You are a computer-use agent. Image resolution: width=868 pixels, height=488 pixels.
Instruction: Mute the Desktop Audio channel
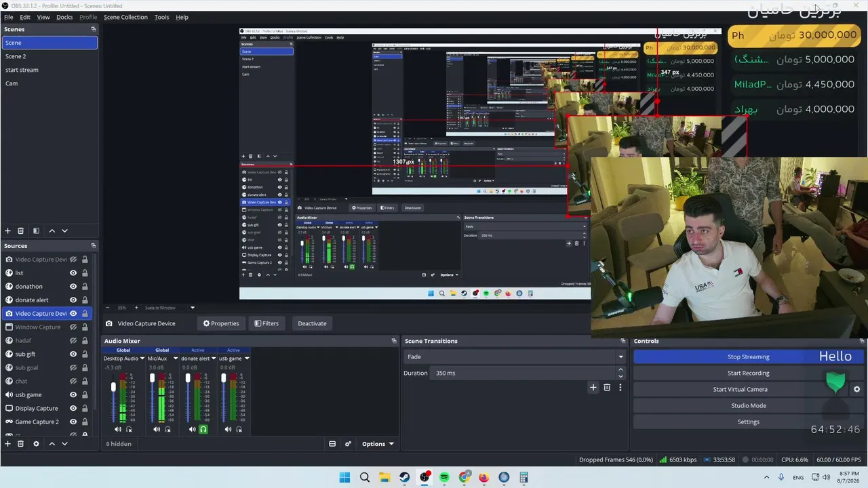point(117,429)
